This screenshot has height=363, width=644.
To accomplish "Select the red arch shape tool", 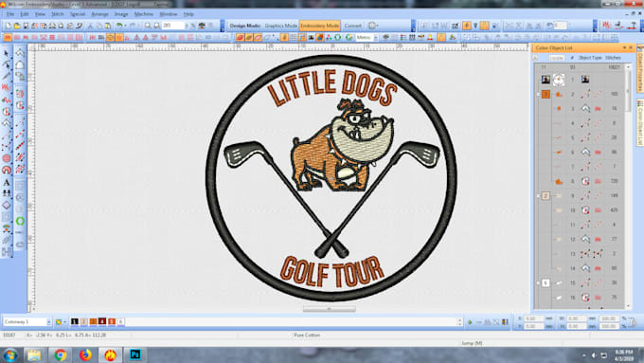I will point(7,170).
